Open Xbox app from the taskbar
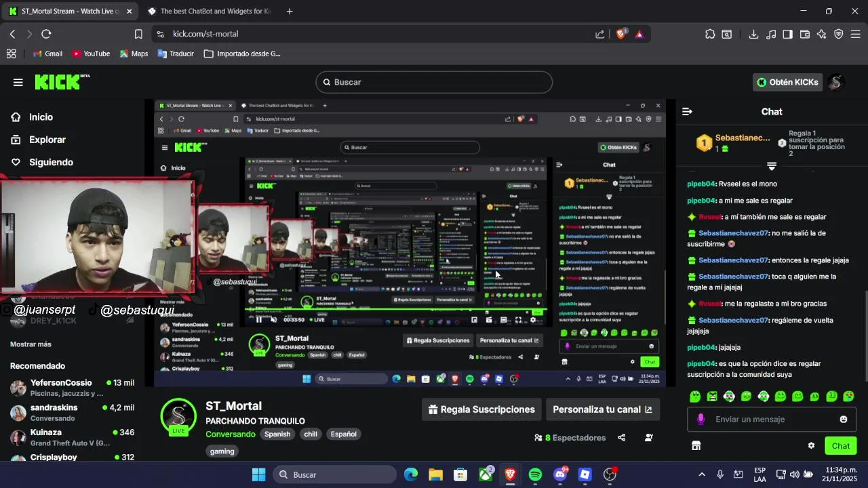This screenshot has height=488, width=868. click(486, 474)
